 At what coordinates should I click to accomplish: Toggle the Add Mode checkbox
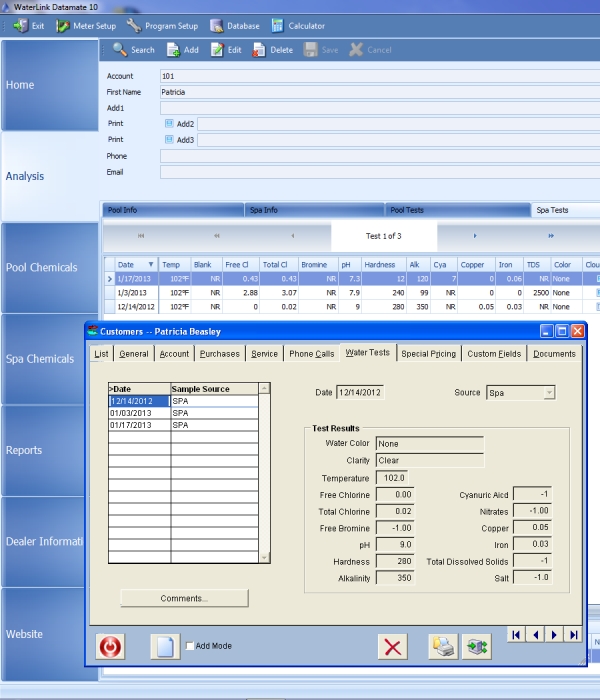pos(190,646)
